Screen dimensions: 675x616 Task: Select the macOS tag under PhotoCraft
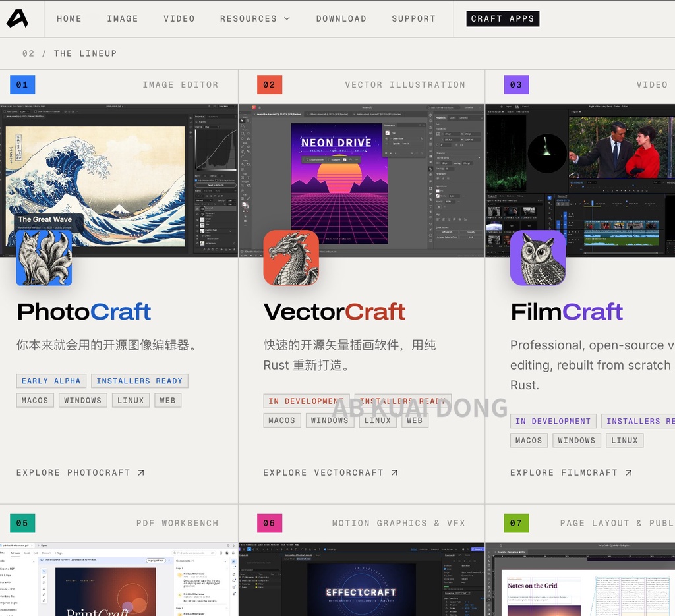[x=35, y=401]
